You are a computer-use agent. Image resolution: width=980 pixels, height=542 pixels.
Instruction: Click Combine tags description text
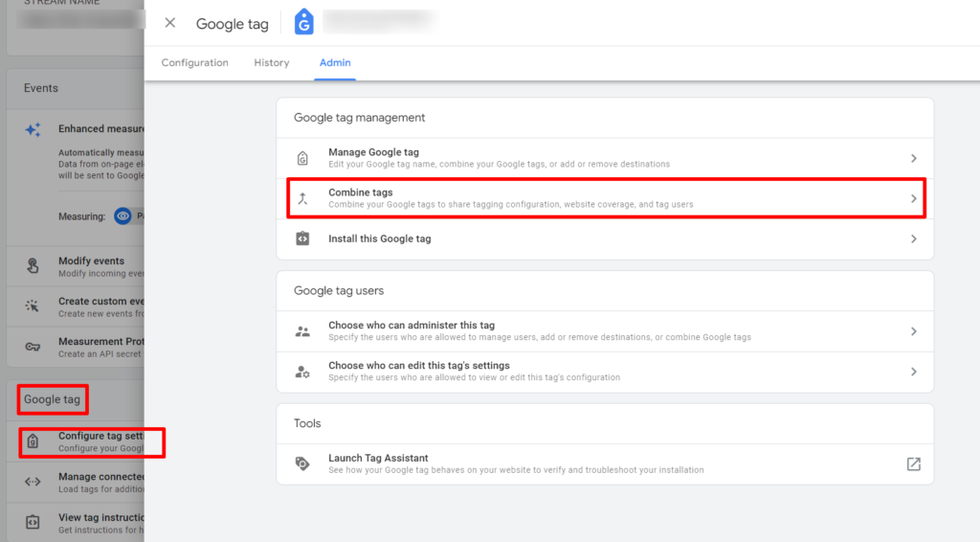click(511, 204)
